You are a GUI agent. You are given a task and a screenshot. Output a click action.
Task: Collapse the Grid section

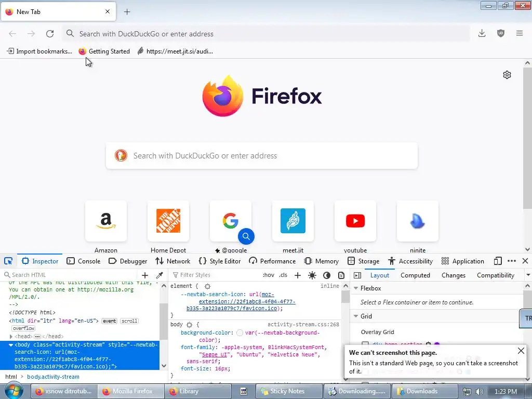click(356, 316)
